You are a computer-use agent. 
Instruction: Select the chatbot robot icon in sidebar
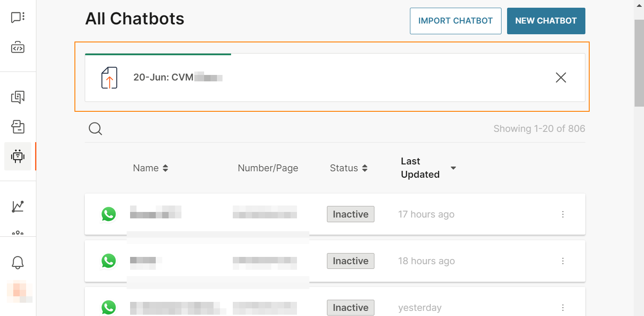tap(18, 156)
